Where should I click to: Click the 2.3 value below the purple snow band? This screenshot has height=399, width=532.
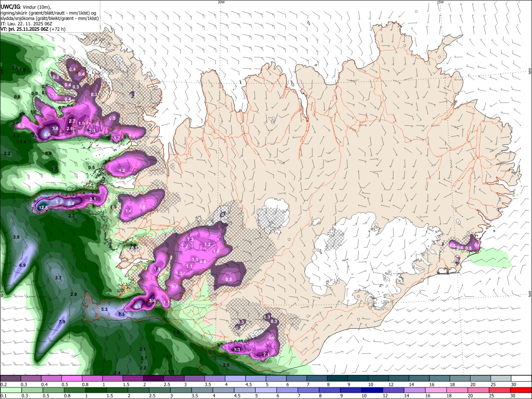click(71, 216)
